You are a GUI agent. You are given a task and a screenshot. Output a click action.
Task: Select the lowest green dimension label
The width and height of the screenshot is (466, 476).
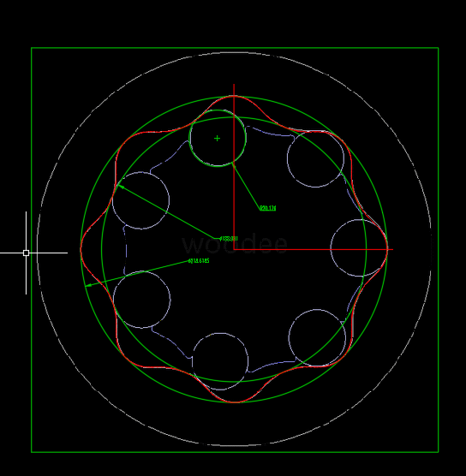coord(199,261)
